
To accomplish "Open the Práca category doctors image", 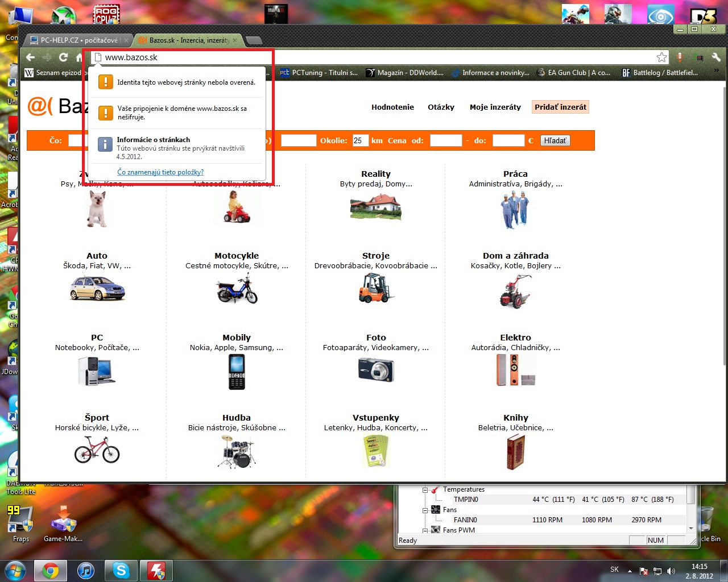I will [515, 210].
